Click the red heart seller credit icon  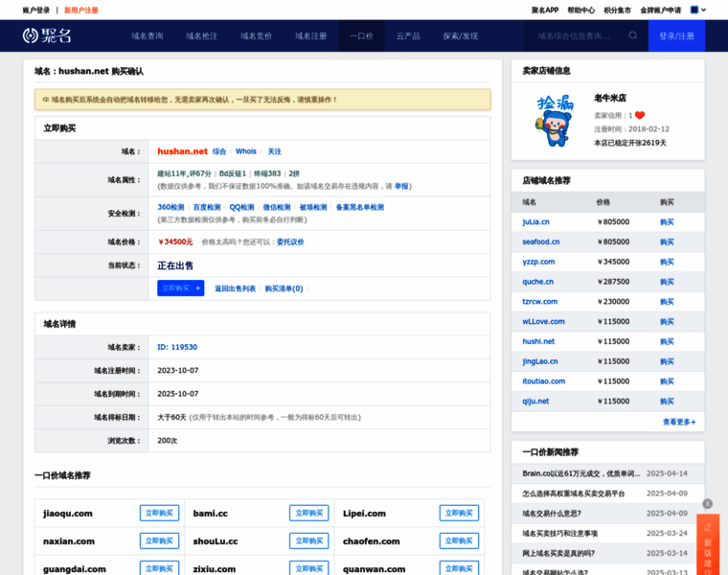(x=640, y=115)
